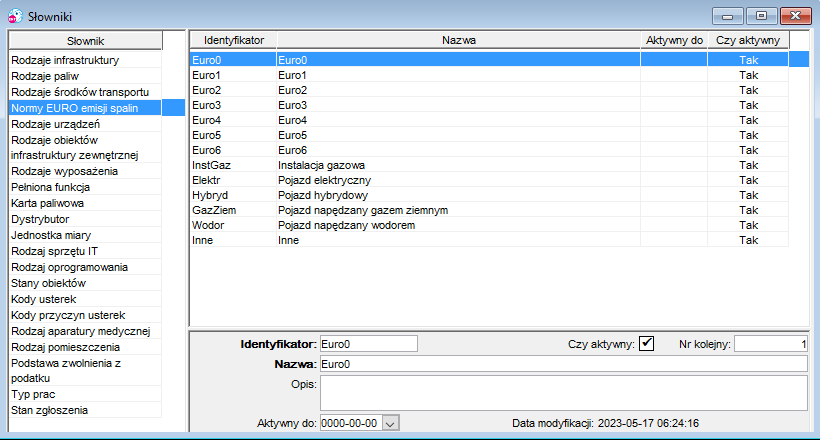The image size is (820, 440).
Task: Click the Aktywny do column header
Action: (x=674, y=40)
